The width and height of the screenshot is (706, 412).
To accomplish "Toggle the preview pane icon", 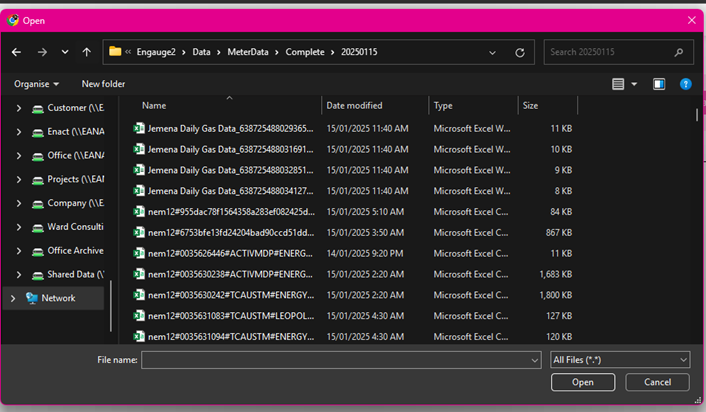I will tap(659, 84).
